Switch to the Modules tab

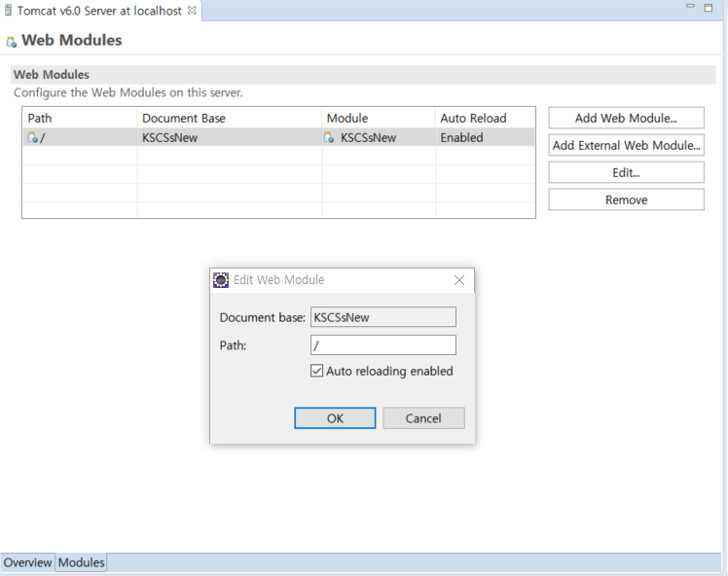click(81, 562)
